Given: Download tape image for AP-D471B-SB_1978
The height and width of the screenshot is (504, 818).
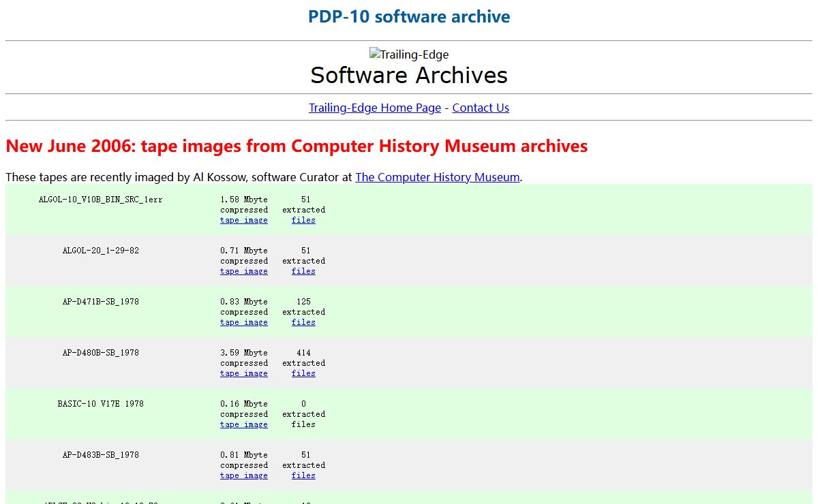Looking at the screenshot, I should (x=244, y=322).
